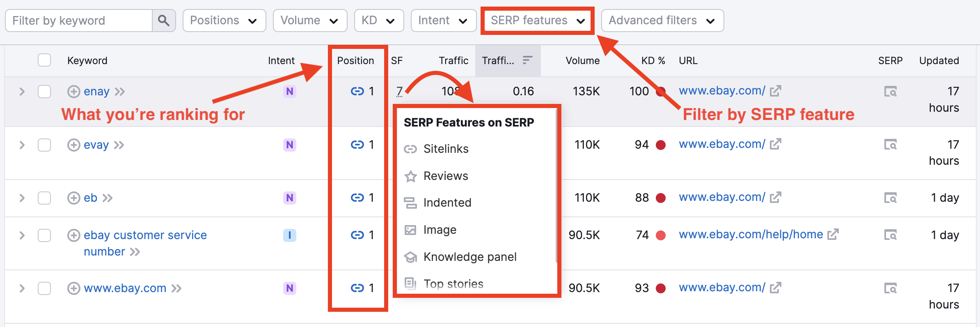This screenshot has width=980, height=327.
Task: Check the checkbox for the enay row
Action: coord(44,91)
